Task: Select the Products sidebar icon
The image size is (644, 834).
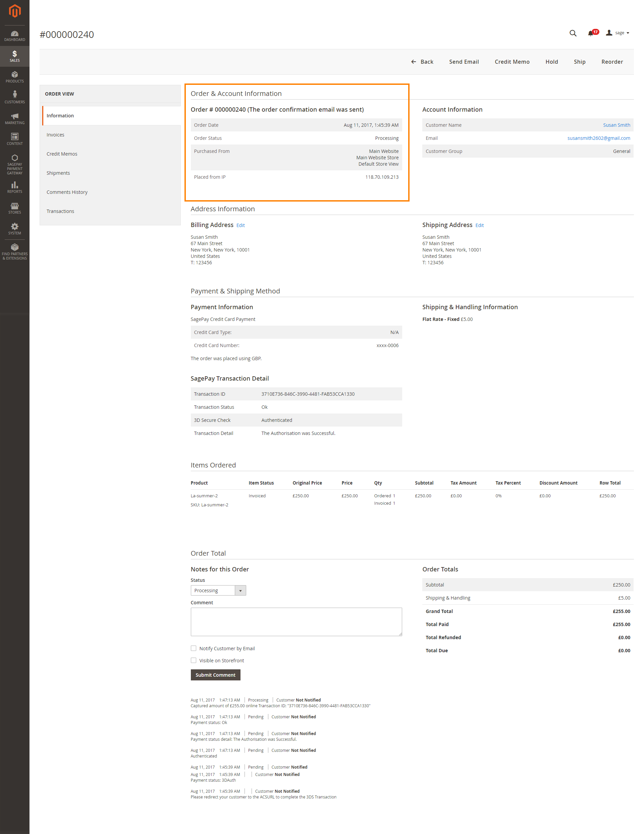Action: pos(14,77)
